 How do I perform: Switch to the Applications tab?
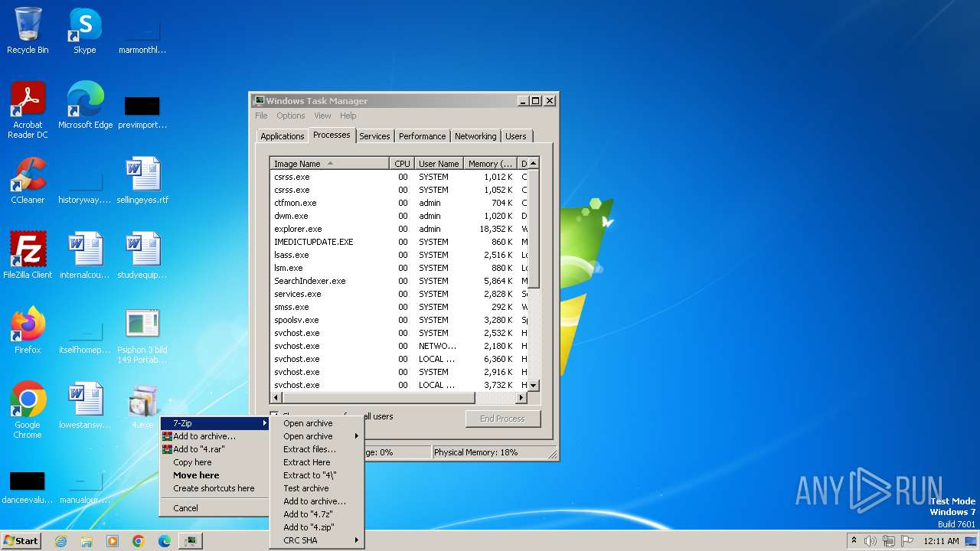(x=282, y=136)
